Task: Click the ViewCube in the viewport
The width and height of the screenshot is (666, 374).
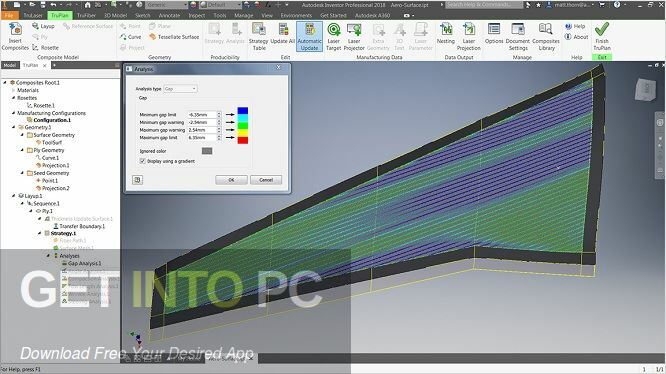Action: click(645, 89)
